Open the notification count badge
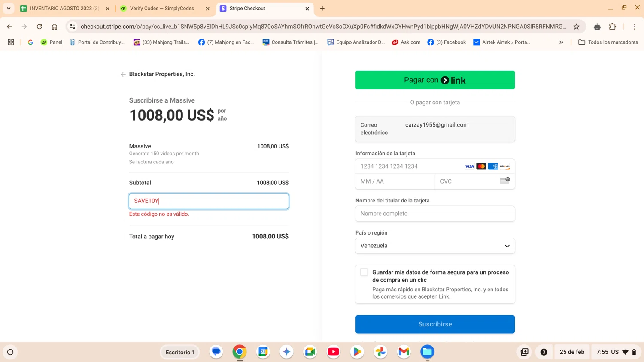This screenshot has width=644, height=362. (x=544, y=352)
